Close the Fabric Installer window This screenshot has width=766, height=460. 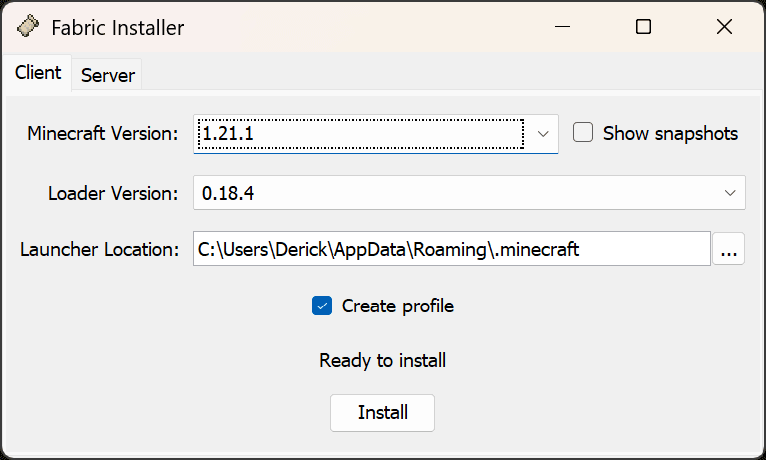pos(724,27)
